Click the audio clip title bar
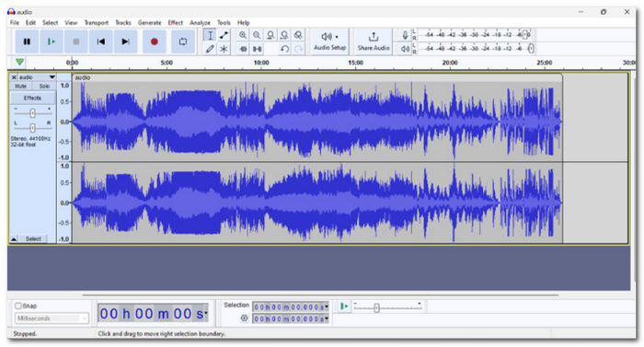This screenshot has width=644, height=347. click(317, 77)
